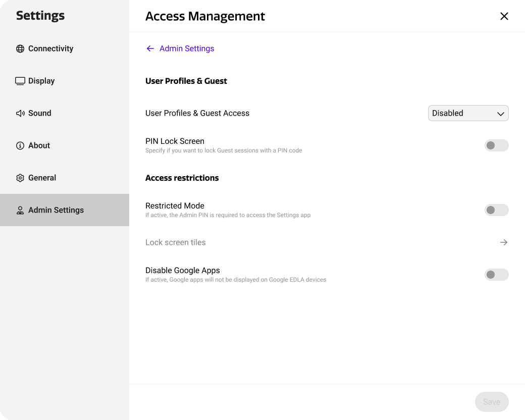Go to the Display settings section

click(x=41, y=81)
